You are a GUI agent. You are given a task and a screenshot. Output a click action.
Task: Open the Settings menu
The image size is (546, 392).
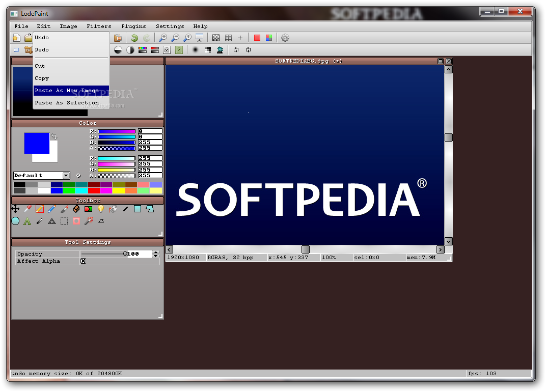170,26
